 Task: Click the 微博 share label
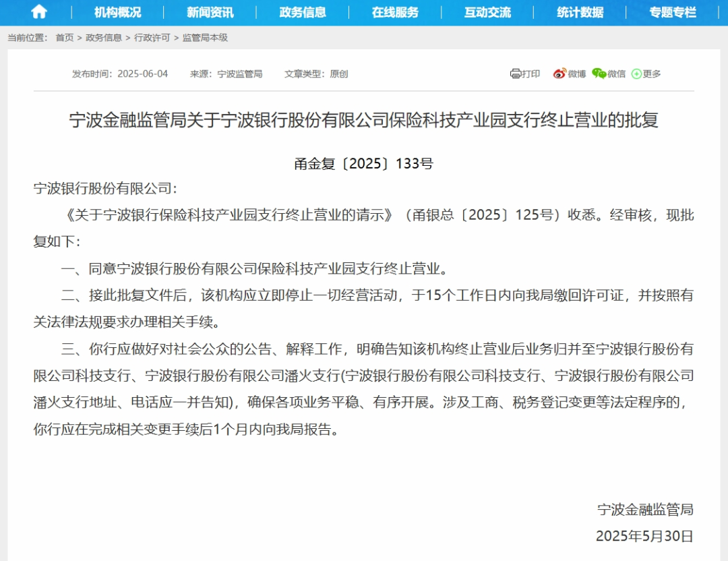(576, 74)
